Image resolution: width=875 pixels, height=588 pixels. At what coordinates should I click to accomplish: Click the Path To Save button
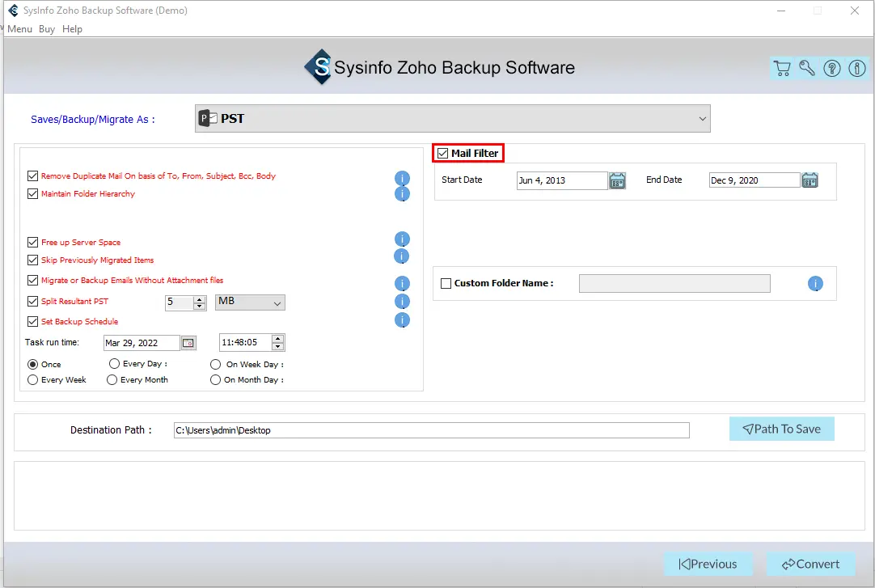[x=781, y=429]
